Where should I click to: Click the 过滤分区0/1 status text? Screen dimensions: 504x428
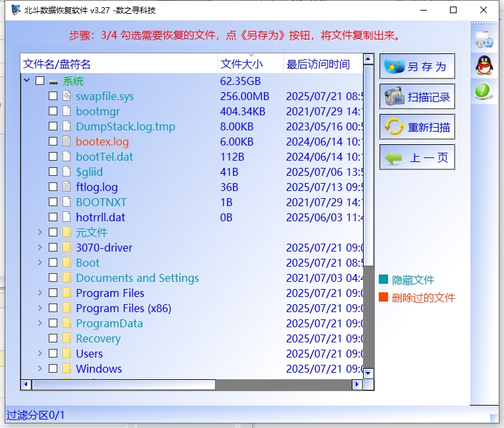(x=36, y=415)
